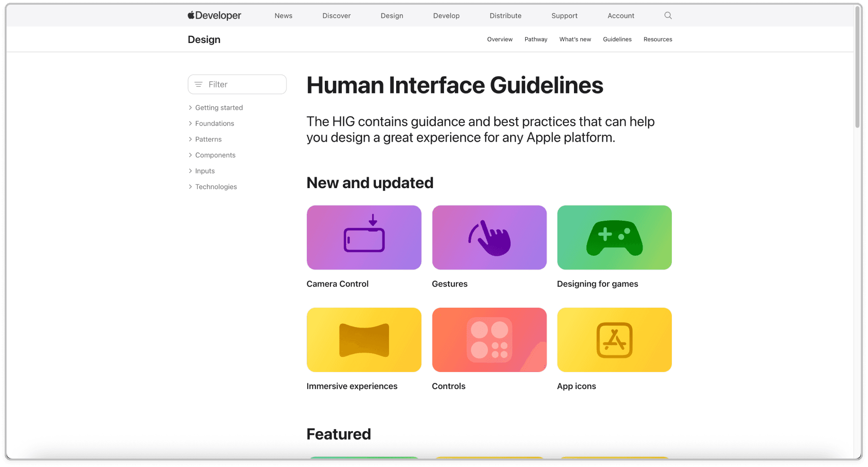
Task: Open the App icons card image
Action: click(x=615, y=340)
